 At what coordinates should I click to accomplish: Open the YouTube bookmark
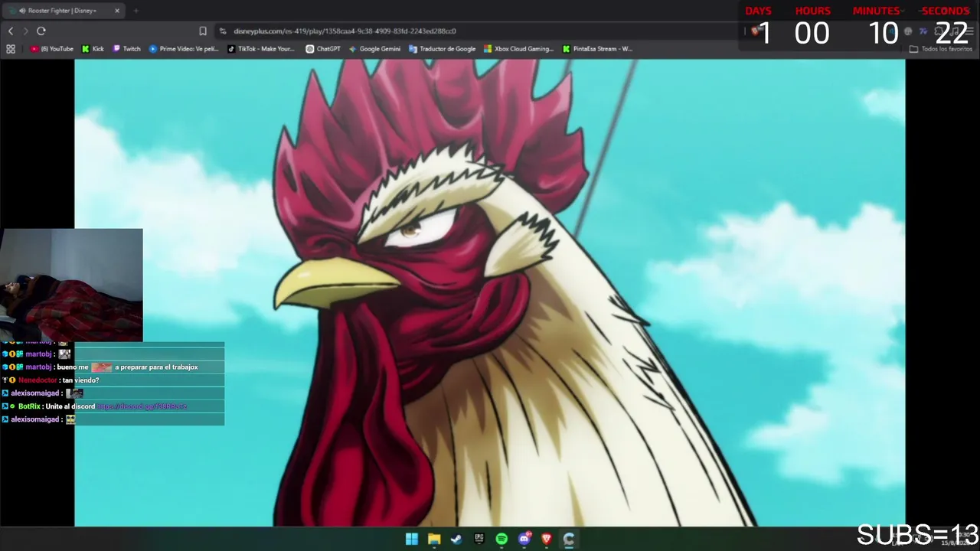coord(52,48)
